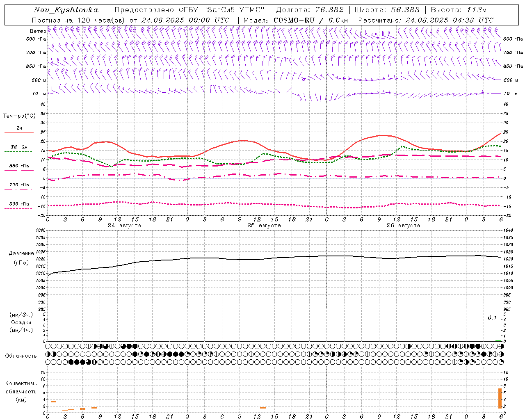Click 'Рассчитано: 24.08.2025 04:38 UTC' timestamp

pyautogui.click(x=426, y=20)
